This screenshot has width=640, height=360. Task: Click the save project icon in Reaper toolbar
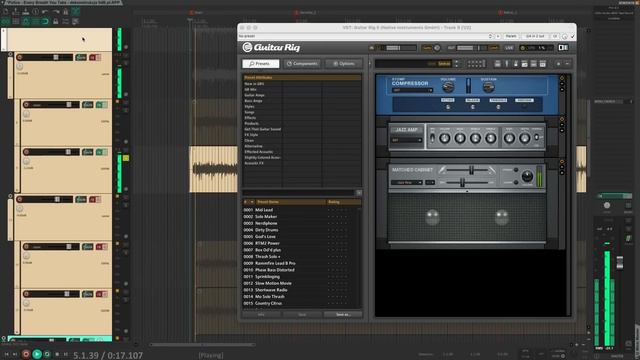[25, 11]
